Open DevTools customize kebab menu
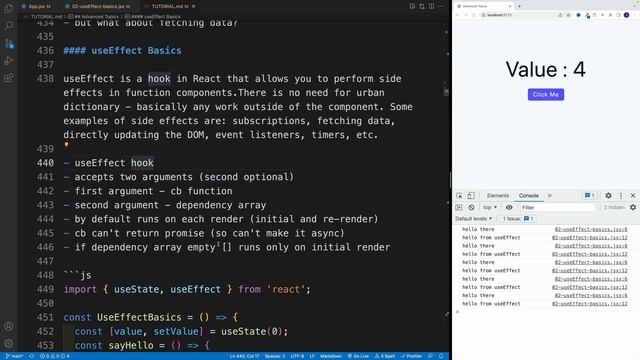Image resolution: width=640 pixels, height=360 pixels. point(621,196)
